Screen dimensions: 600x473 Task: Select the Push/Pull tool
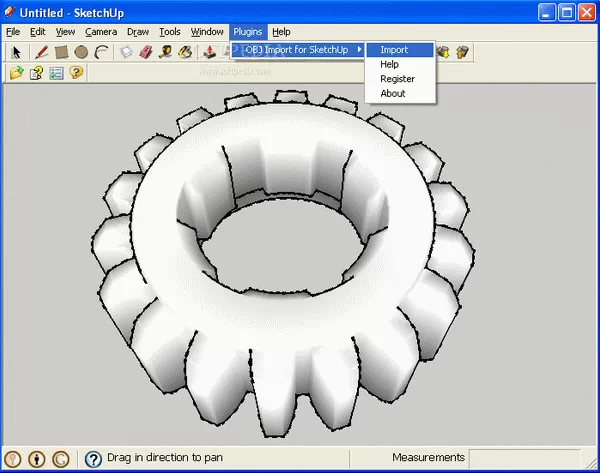tap(209, 52)
